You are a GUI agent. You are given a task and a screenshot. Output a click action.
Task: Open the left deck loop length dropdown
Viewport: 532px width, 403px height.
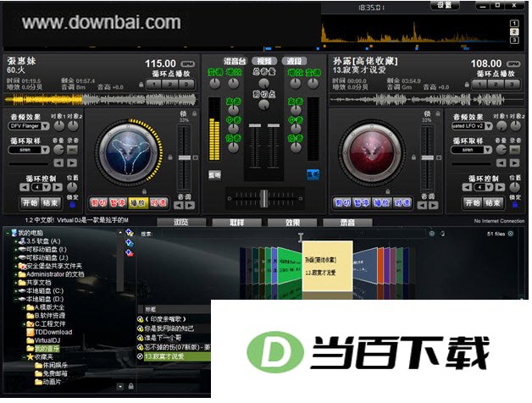pos(47,187)
